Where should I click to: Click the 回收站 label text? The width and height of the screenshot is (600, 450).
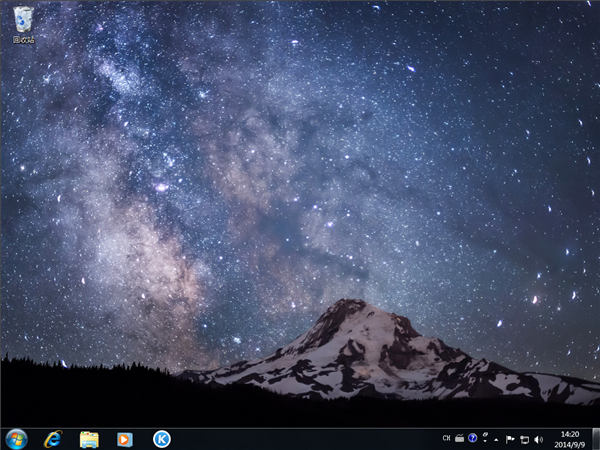[x=23, y=40]
